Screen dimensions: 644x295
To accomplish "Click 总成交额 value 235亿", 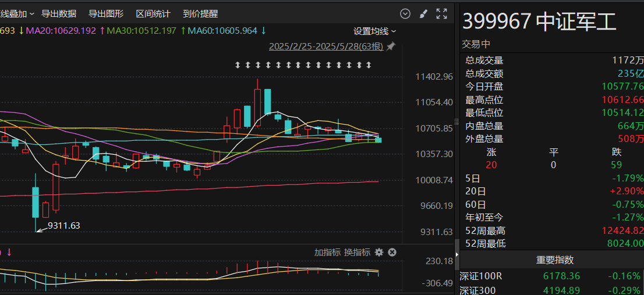I will pyautogui.click(x=631, y=74).
